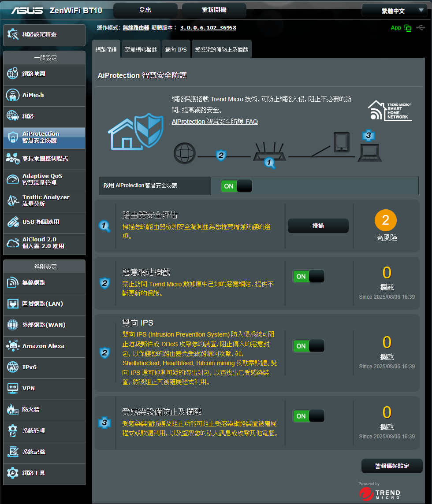The height and width of the screenshot is (504, 432).
Task: Click the 網路地圖 globe icon
Action: point(13,74)
